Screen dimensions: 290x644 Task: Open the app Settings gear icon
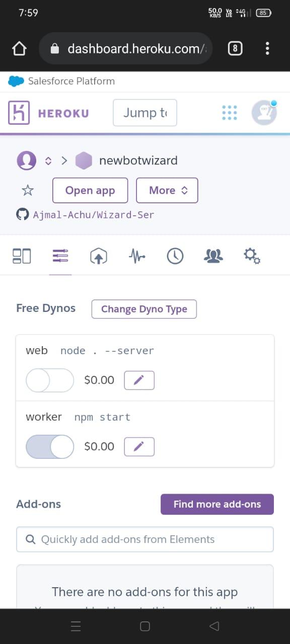252,256
